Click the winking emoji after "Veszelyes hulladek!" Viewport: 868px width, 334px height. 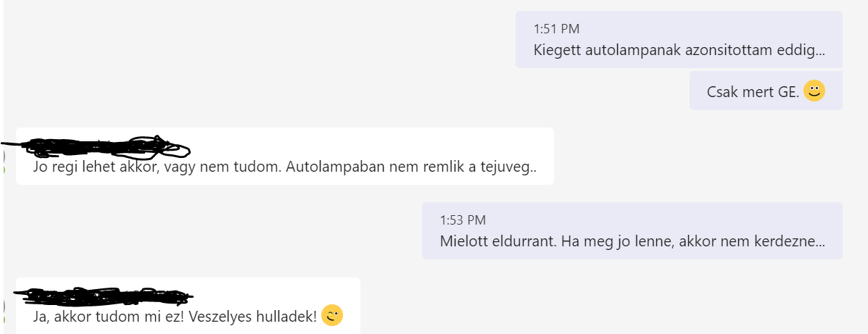coord(332,315)
